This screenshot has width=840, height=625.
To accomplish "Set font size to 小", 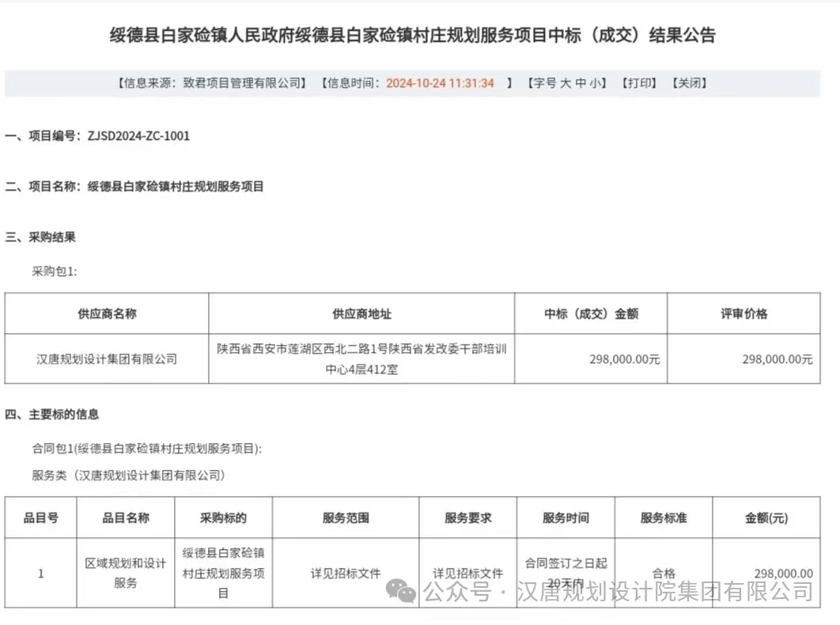I will click(595, 83).
